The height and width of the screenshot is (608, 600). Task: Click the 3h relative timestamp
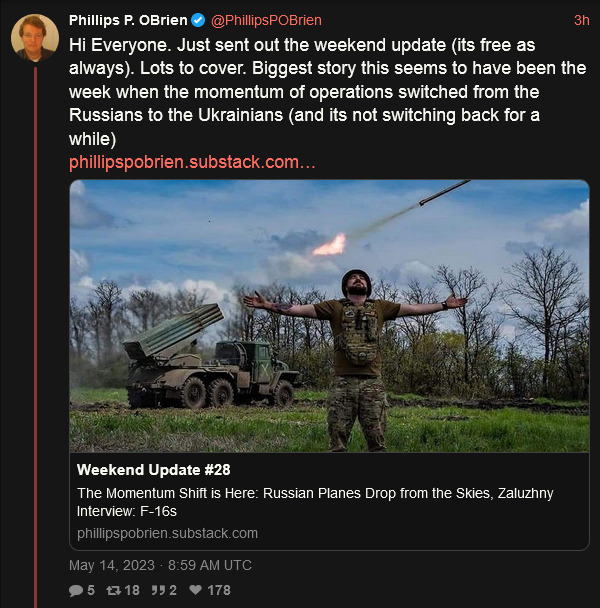point(581,20)
